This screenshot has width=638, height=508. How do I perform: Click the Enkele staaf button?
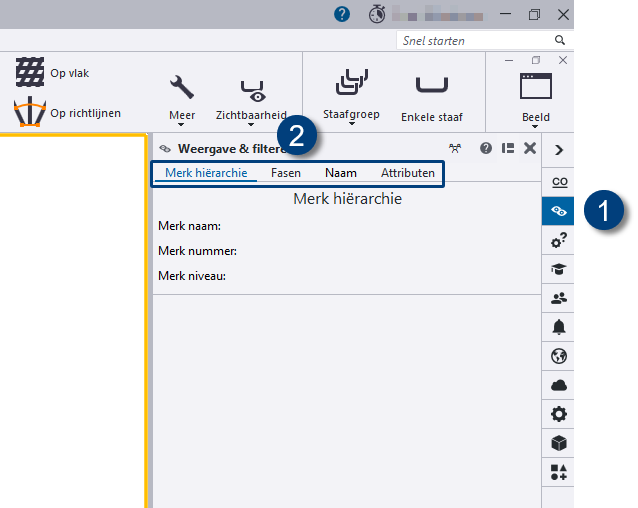(433, 98)
